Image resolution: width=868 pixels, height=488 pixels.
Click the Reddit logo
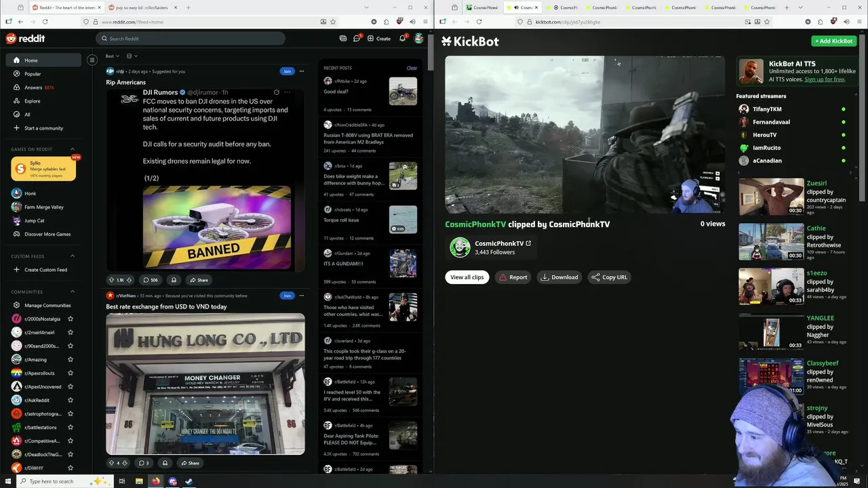(25, 39)
